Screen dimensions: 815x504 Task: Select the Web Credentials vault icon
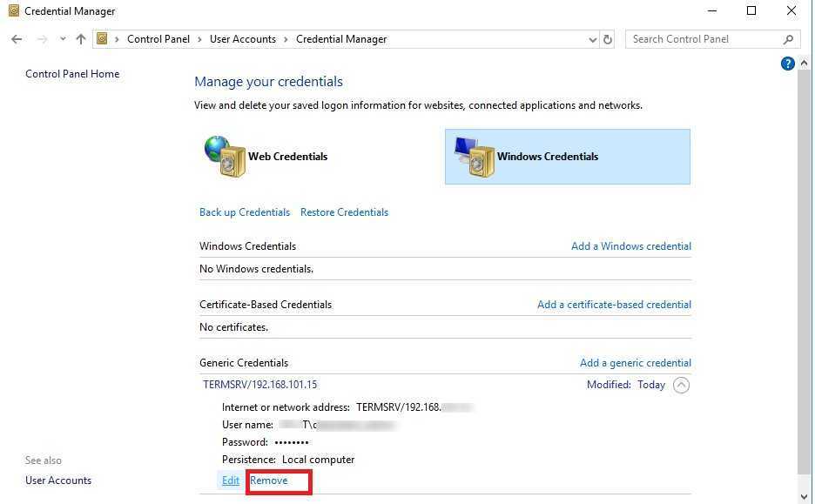tap(226, 157)
